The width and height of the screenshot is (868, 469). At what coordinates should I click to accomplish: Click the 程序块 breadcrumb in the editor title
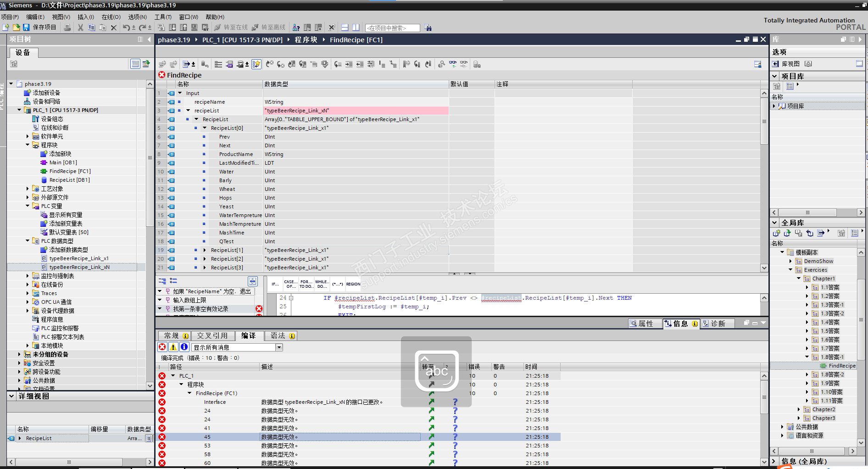(x=306, y=40)
